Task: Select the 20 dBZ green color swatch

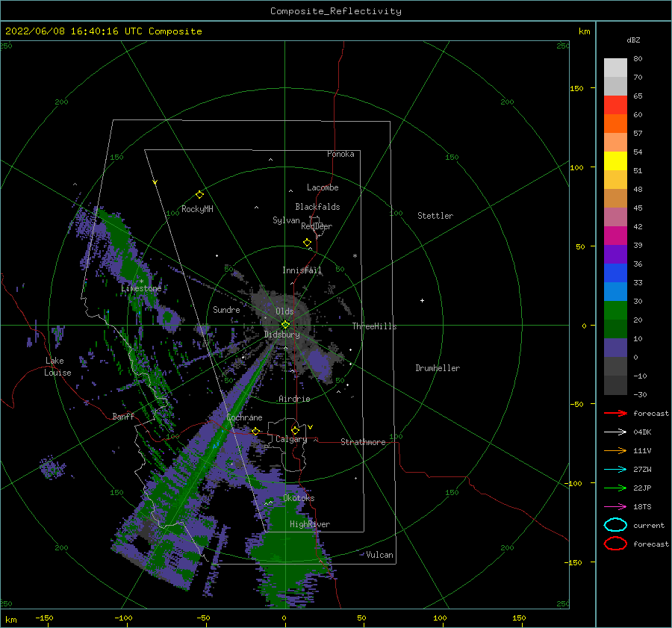Action: coord(615,311)
